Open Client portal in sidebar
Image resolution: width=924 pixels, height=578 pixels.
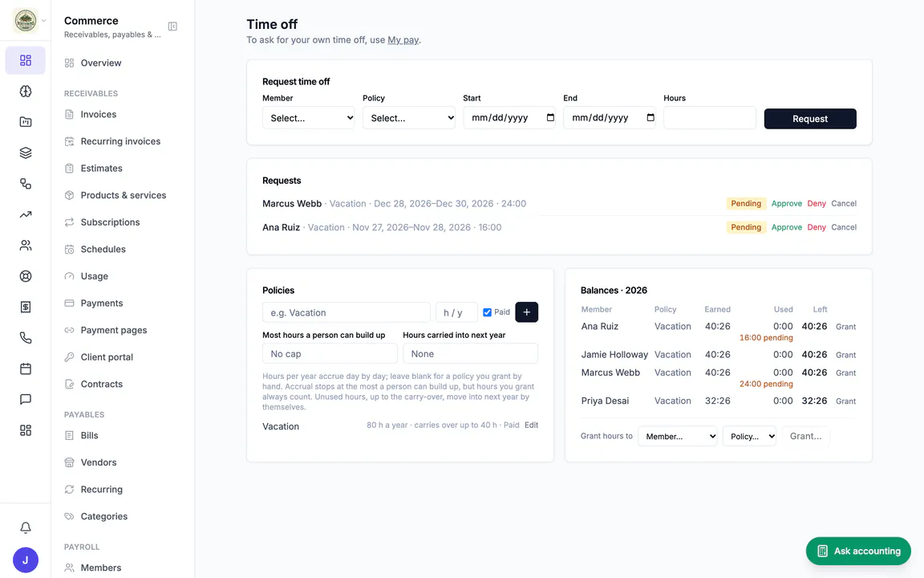(107, 357)
